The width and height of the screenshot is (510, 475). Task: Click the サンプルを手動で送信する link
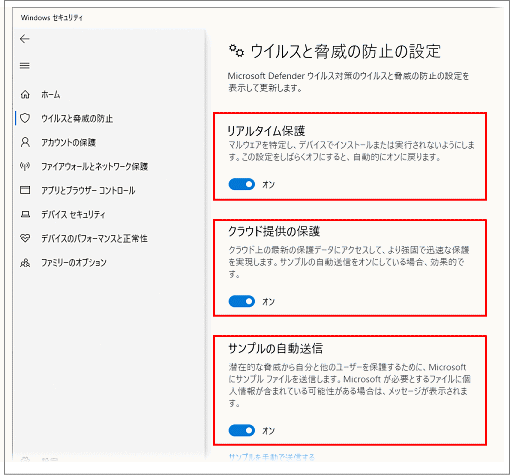coord(272,457)
